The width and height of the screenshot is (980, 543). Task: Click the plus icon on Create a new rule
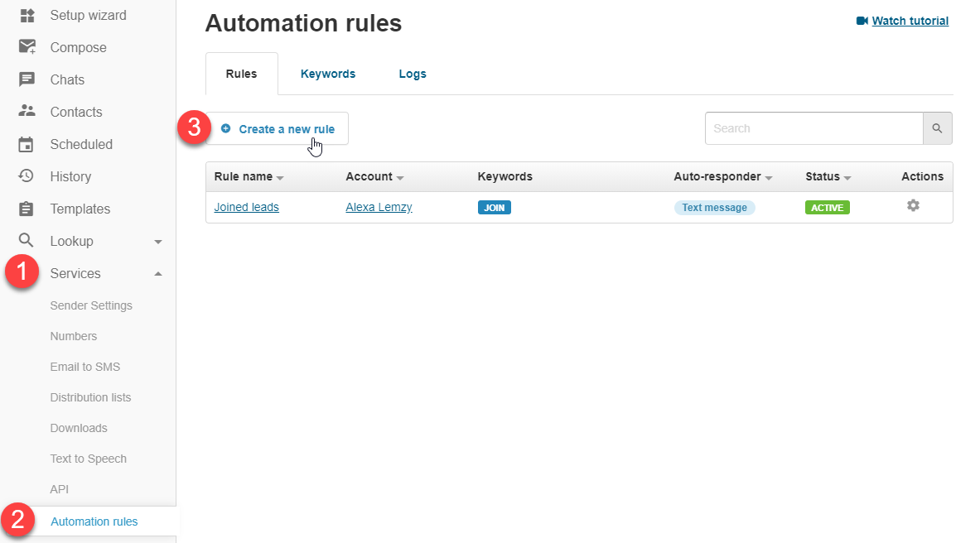tap(225, 129)
